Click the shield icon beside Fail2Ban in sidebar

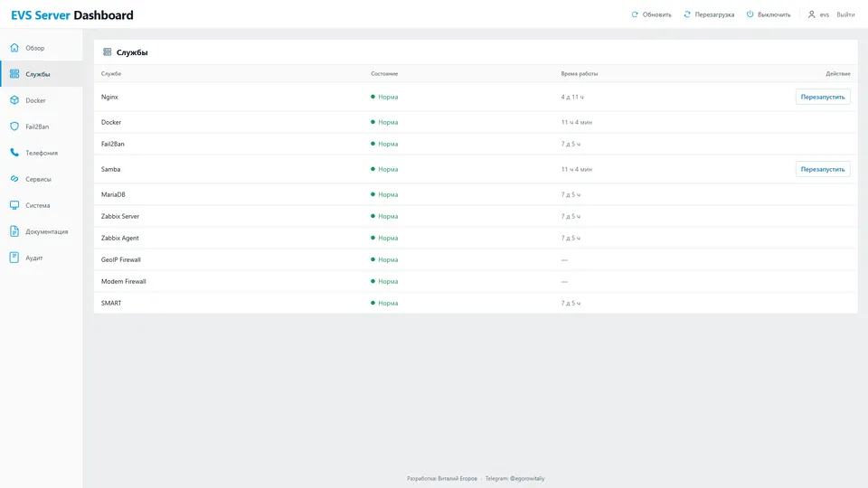click(14, 127)
